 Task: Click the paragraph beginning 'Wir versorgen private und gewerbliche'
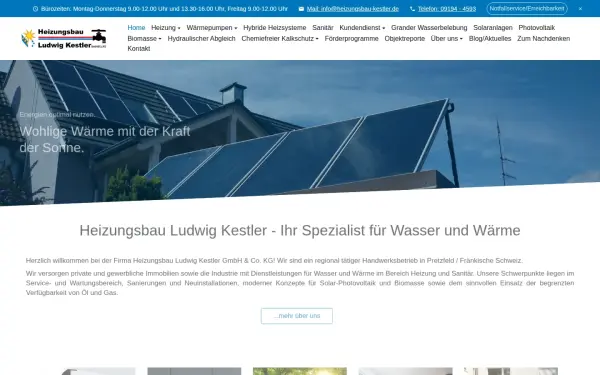click(300, 283)
